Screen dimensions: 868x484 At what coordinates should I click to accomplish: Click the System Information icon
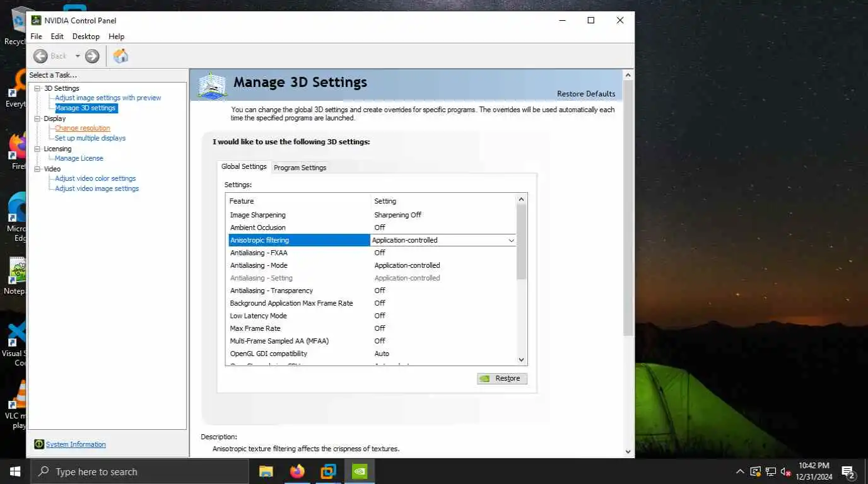pos(39,444)
